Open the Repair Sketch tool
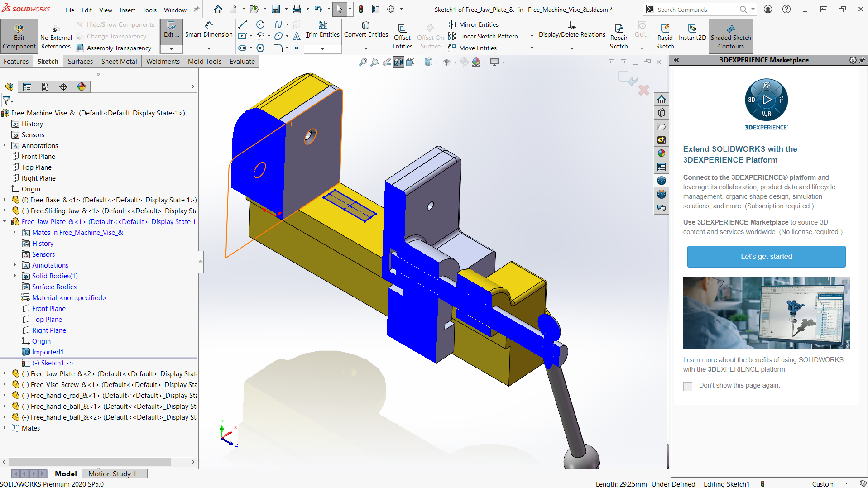 (x=619, y=36)
